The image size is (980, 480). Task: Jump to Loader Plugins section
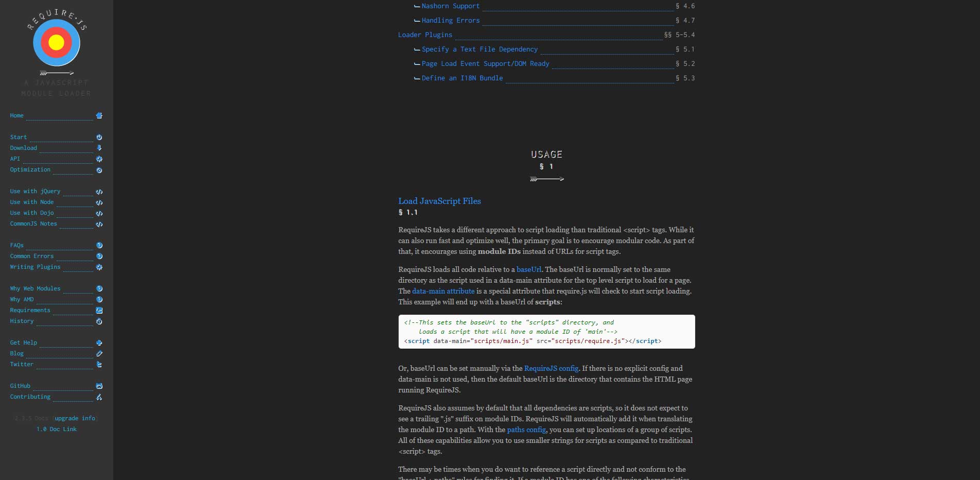tap(425, 35)
